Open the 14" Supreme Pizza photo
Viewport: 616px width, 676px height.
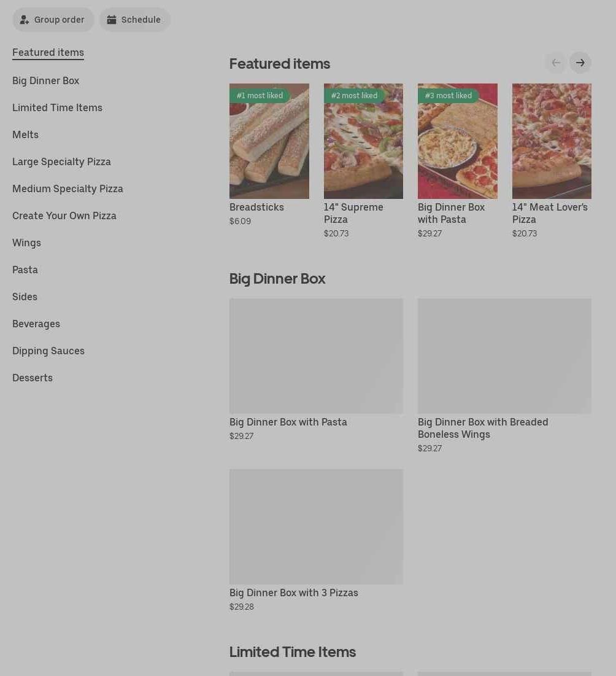[363, 141]
